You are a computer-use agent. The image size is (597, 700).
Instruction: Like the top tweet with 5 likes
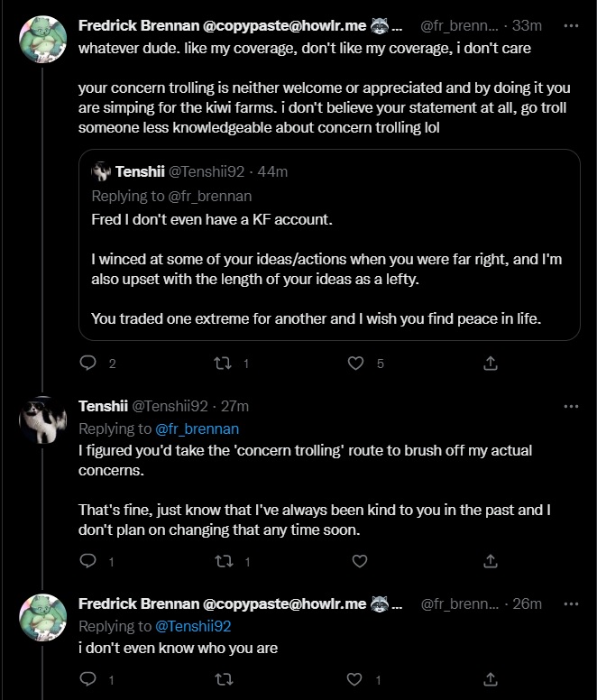pos(356,363)
